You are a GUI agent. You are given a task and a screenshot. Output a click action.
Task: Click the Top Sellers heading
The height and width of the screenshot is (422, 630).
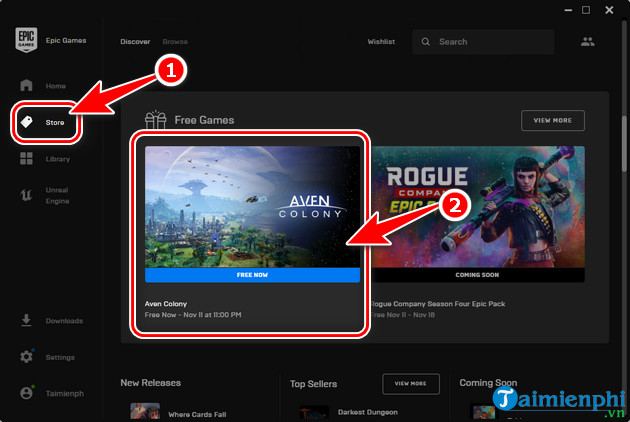click(x=313, y=384)
